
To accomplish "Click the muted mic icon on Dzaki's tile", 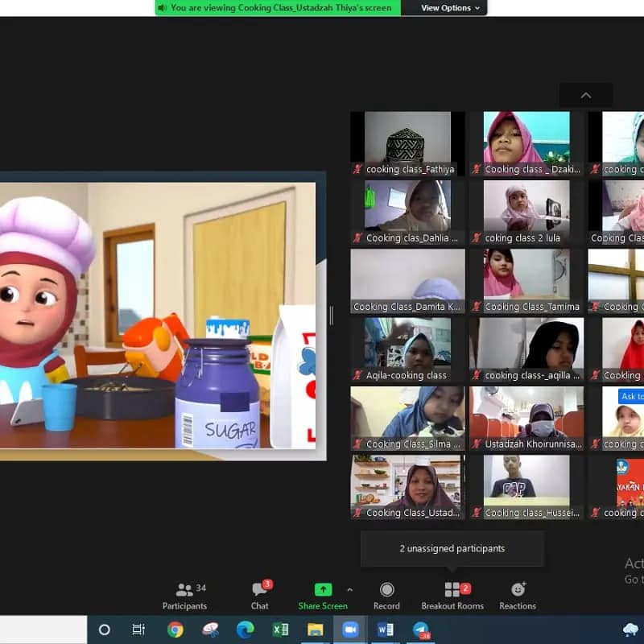I will pos(477,169).
